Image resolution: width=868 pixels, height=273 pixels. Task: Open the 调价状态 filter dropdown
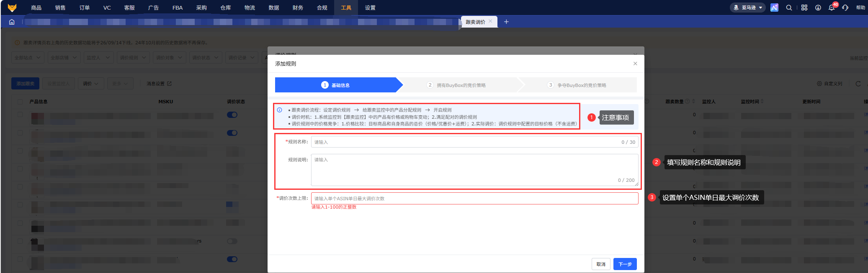[x=205, y=58]
